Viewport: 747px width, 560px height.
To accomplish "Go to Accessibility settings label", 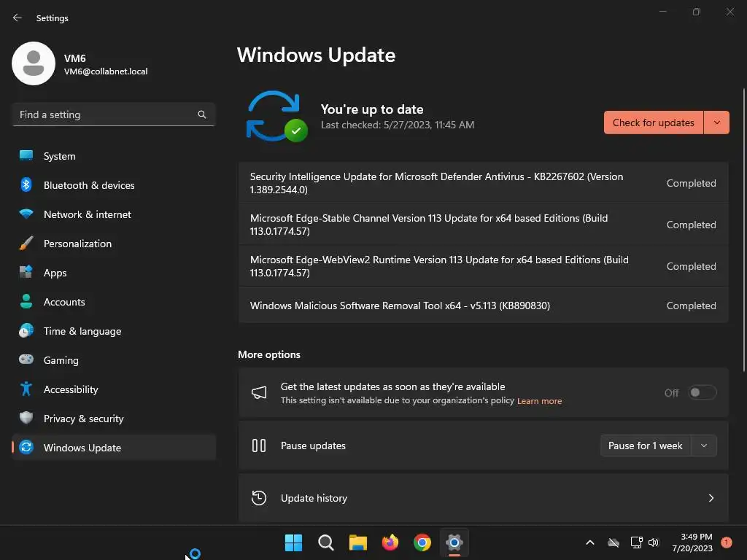I will [71, 389].
